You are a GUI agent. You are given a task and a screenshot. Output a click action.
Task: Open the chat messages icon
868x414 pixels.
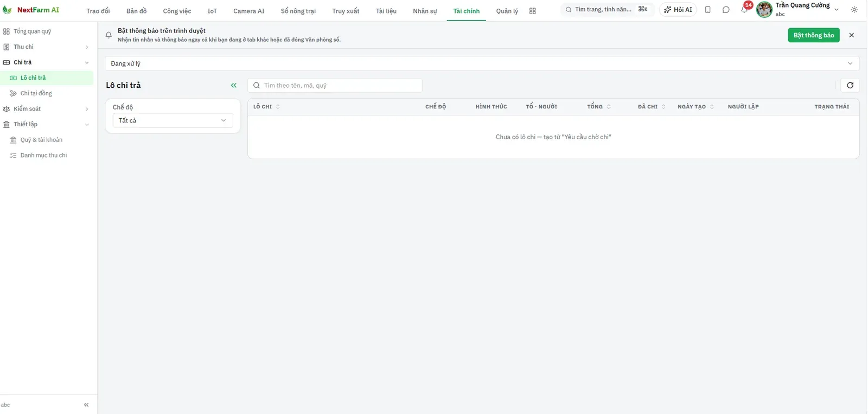[726, 10]
